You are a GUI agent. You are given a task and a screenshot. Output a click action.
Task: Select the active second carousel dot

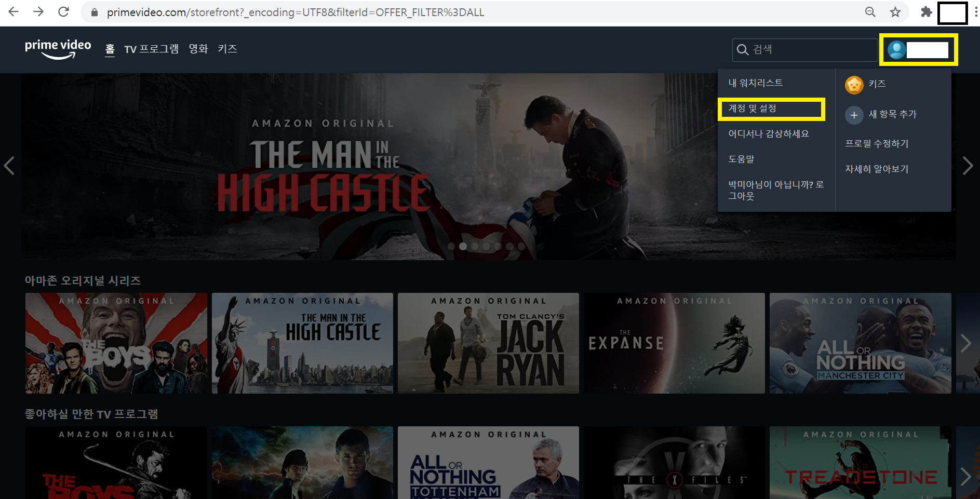pos(463,247)
